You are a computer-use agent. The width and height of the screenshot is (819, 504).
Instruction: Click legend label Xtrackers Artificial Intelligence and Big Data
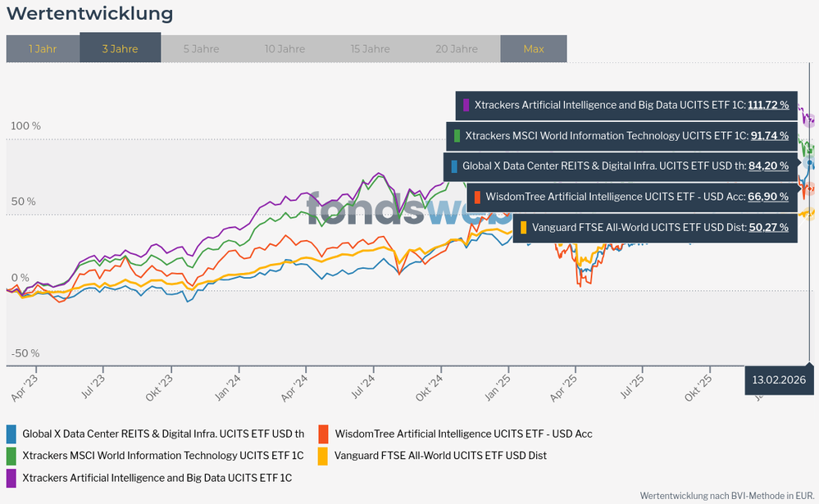pos(157,478)
